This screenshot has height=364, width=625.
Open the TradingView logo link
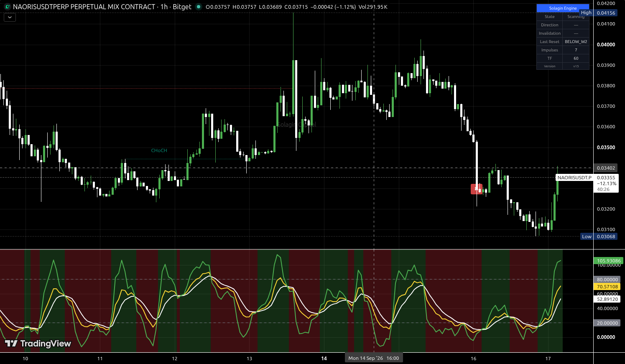pyautogui.click(x=38, y=344)
